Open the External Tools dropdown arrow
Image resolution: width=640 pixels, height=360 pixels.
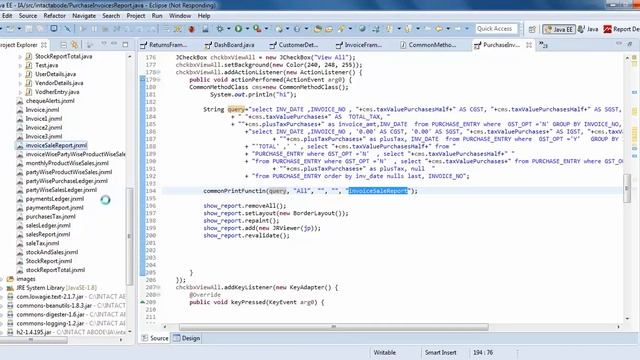[x=266, y=29]
